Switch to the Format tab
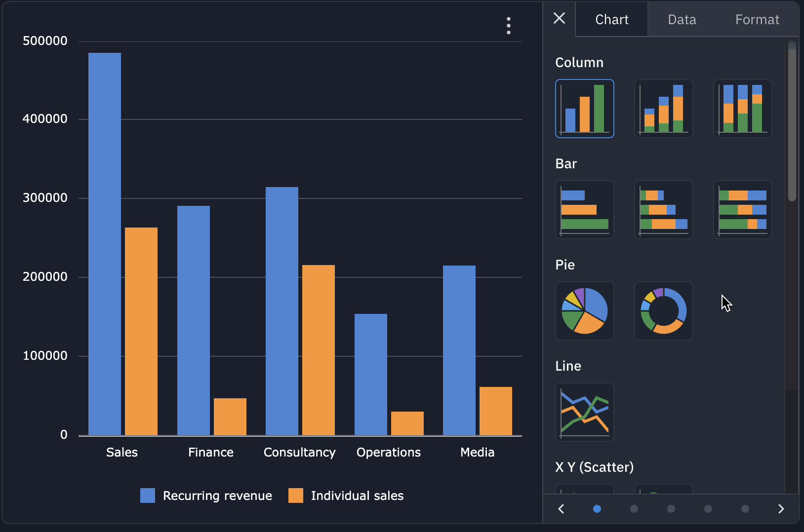 click(x=757, y=19)
